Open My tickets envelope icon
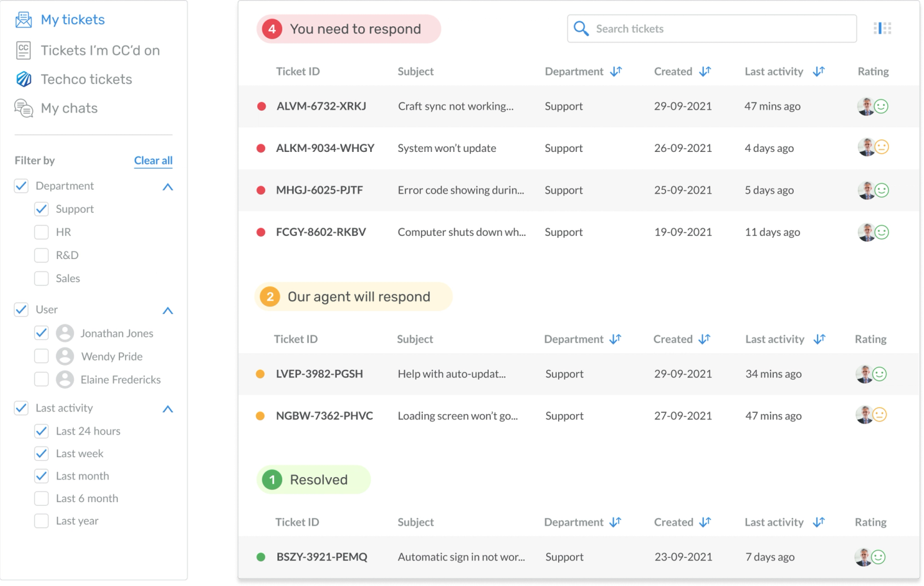The height and width of the screenshot is (586, 924). [24, 20]
